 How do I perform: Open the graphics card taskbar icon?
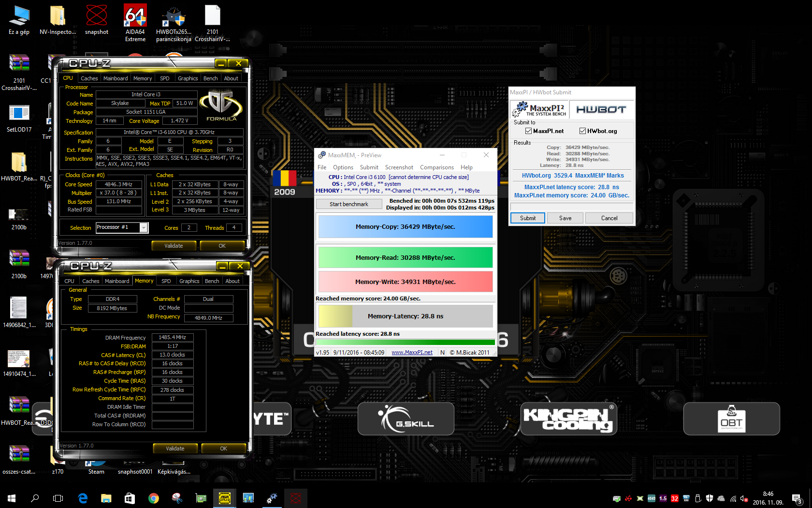[x=201, y=498]
